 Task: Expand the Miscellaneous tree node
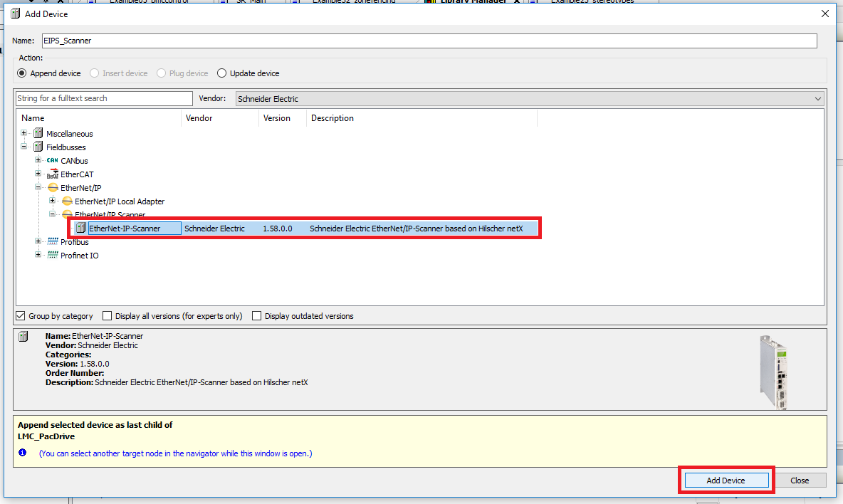(24, 134)
